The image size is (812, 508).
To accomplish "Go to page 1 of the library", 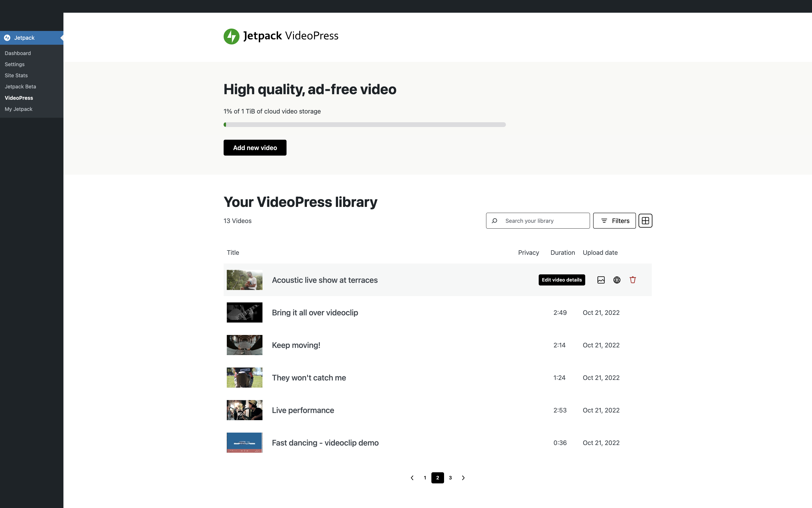I will 425,478.
